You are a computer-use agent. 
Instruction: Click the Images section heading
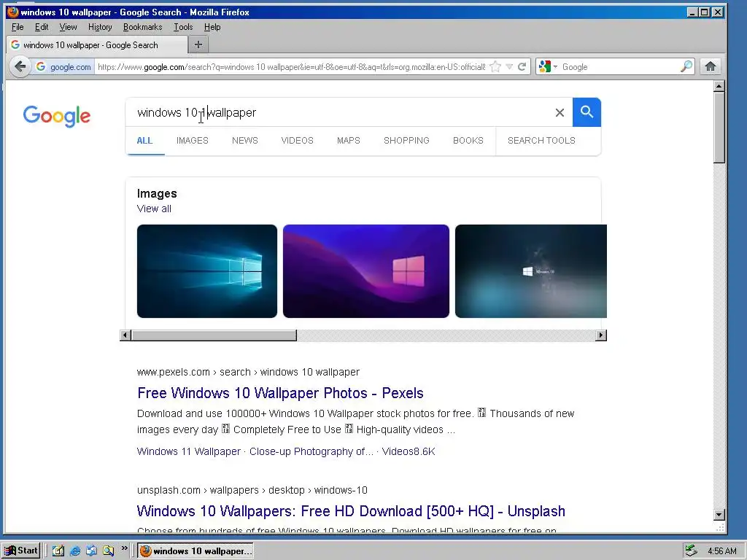157,193
